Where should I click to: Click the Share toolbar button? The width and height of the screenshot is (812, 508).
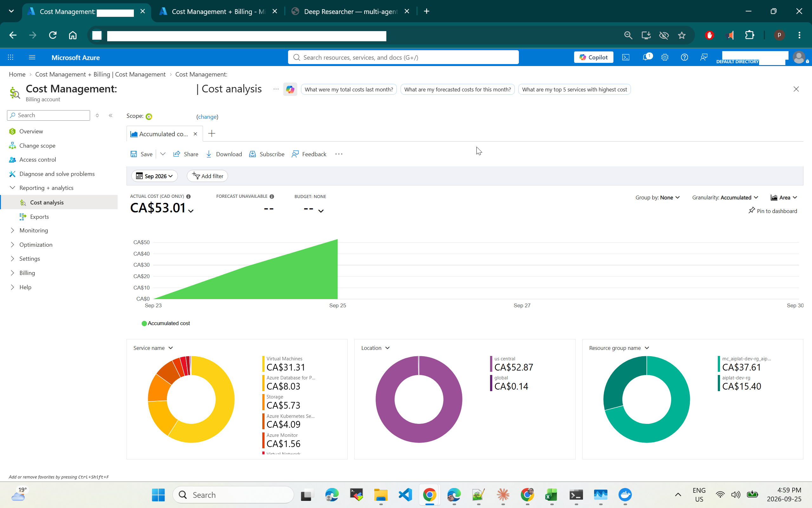[186, 154]
